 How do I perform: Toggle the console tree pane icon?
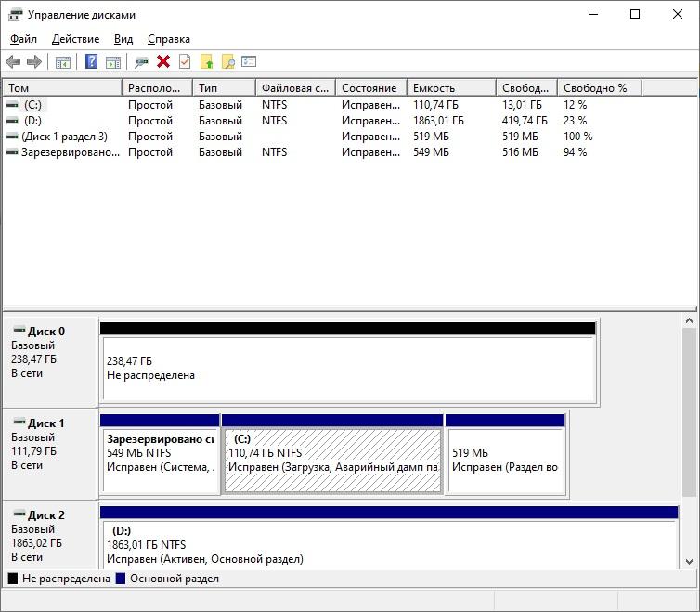(x=63, y=61)
